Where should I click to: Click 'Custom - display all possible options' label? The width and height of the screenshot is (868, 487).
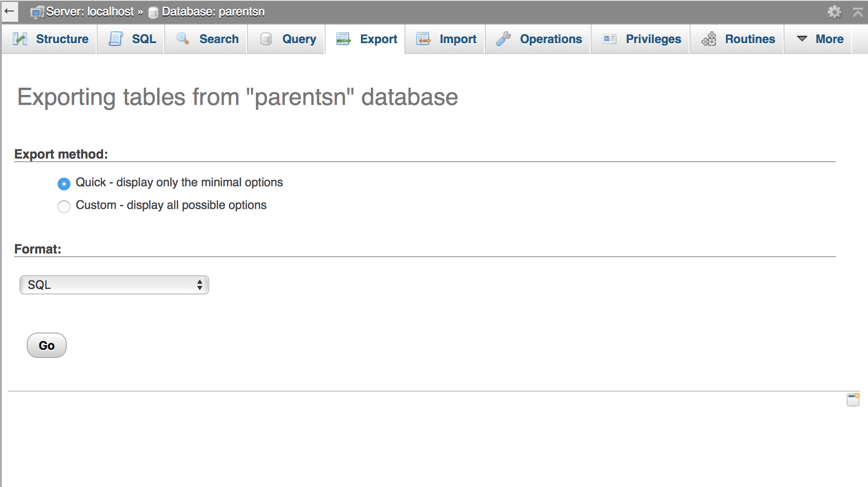point(171,205)
